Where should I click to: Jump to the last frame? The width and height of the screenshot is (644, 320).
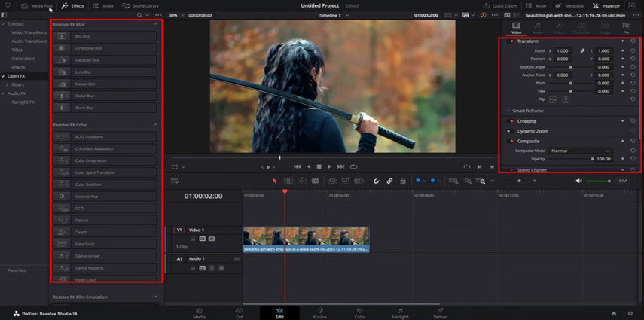(x=340, y=166)
